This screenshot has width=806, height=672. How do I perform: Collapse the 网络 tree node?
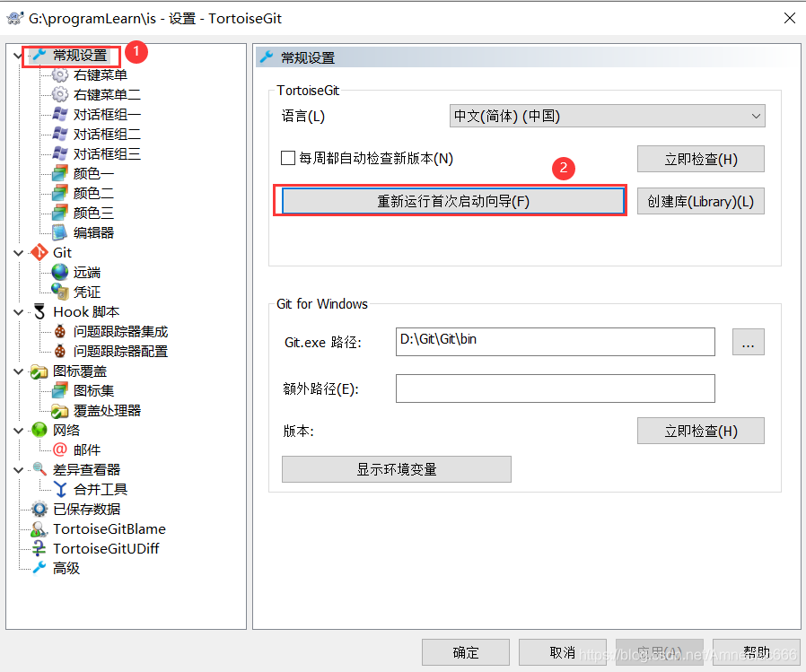[x=18, y=430]
